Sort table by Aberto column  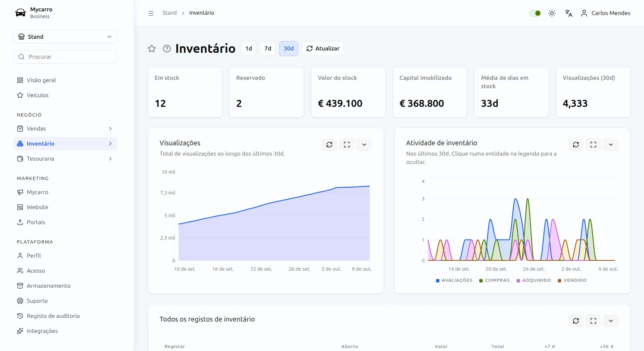(x=349, y=347)
